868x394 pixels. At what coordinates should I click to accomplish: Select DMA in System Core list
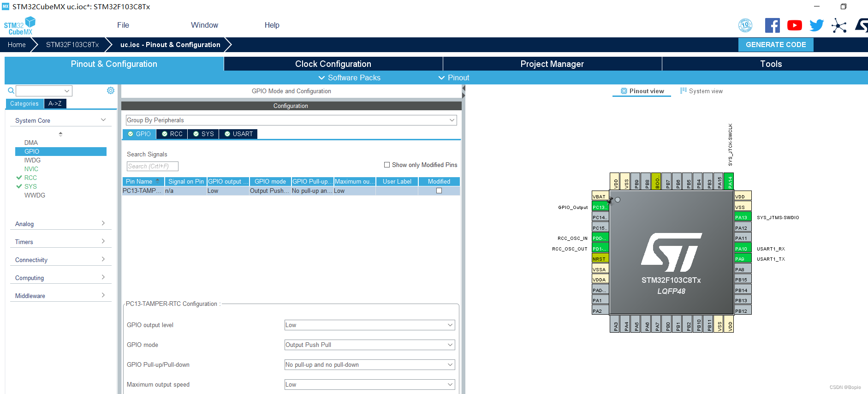coord(31,143)
